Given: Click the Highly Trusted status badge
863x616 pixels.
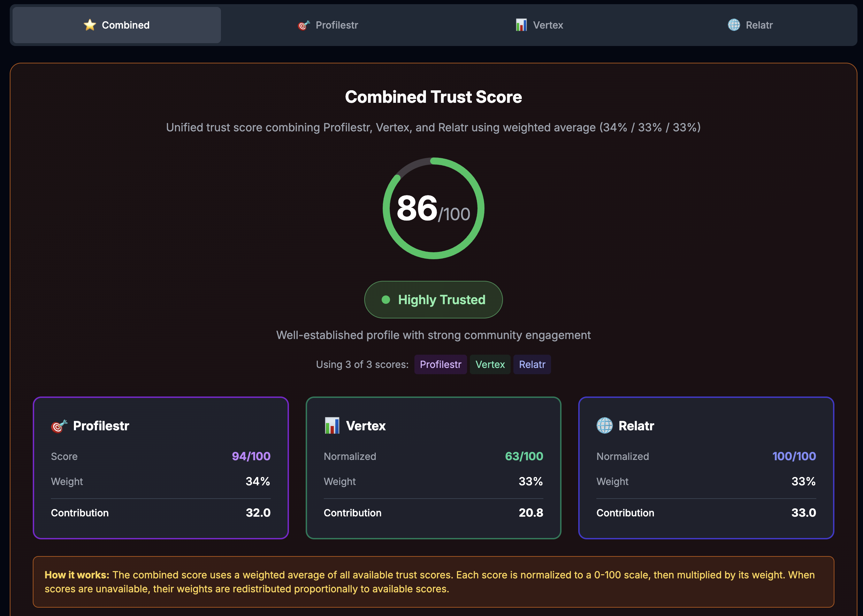Looking at the screenshot, I should pos(433,300).
